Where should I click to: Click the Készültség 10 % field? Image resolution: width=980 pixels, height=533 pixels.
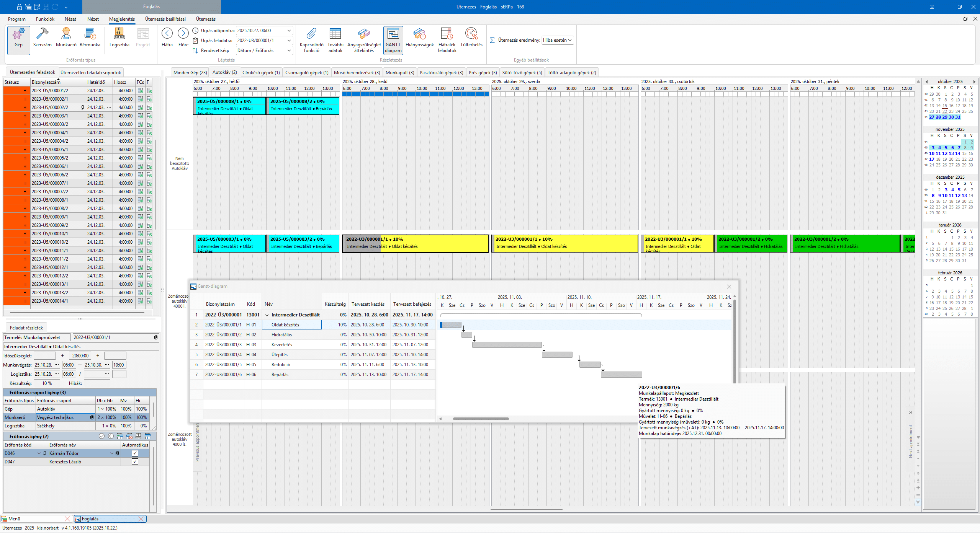click(x=47, y=383)
